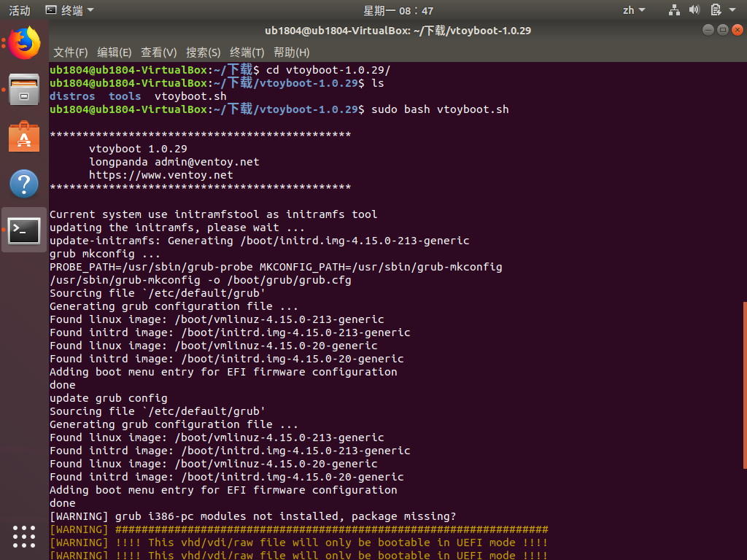Launch Ubuntu Software from the dock

click(x=24, y=136)
